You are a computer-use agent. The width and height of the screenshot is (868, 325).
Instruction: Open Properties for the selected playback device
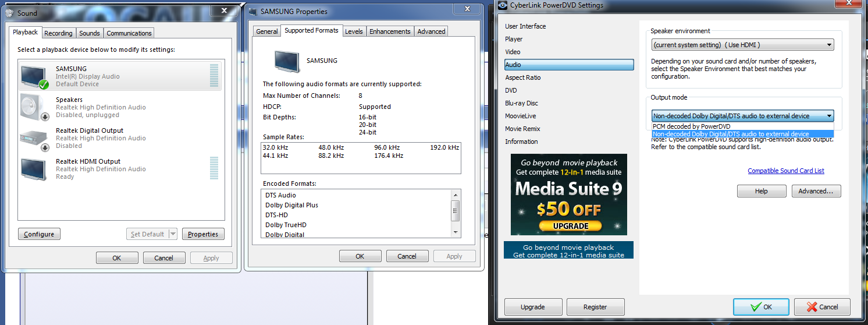[x=203, y=234]
